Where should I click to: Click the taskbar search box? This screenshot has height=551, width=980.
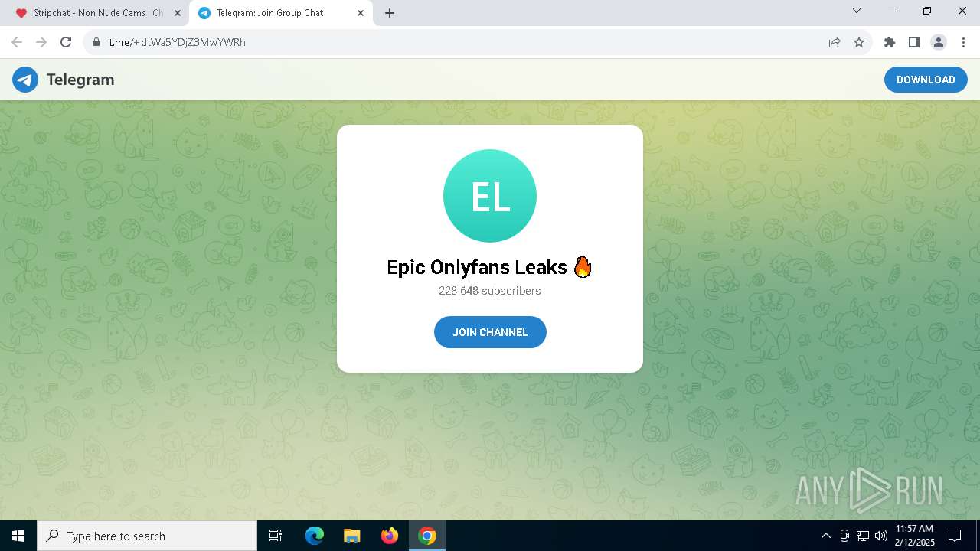(x=147, y=536)
